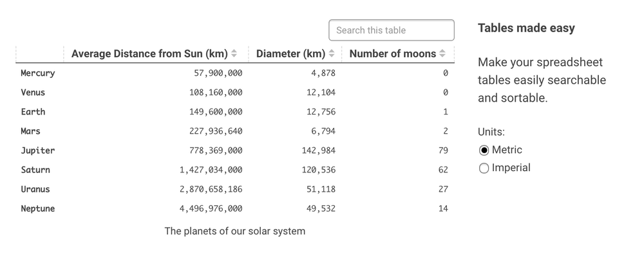
Task: Click Neptune's distance value 4,496,976,000
Action: [x=211, y=208]
